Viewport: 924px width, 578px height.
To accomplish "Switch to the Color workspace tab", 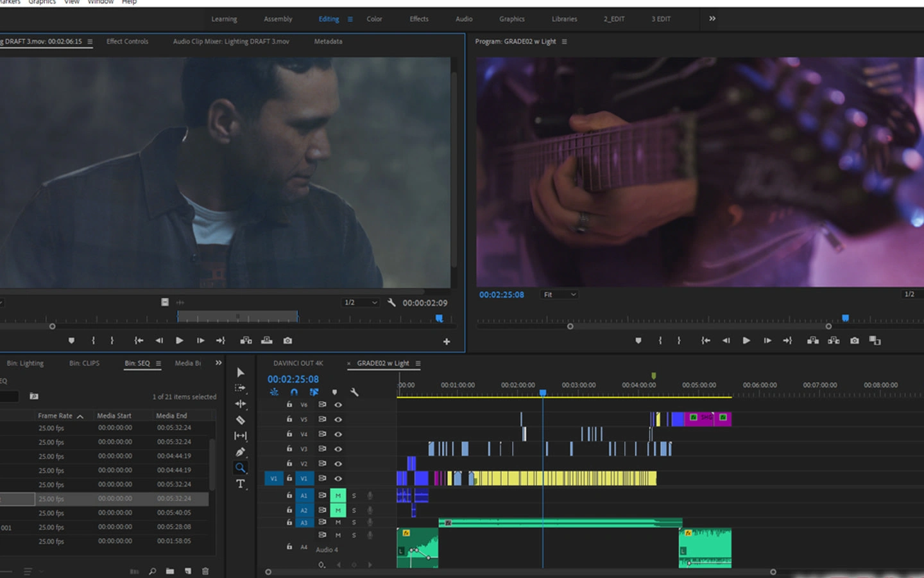I will [x=374, y=19].
